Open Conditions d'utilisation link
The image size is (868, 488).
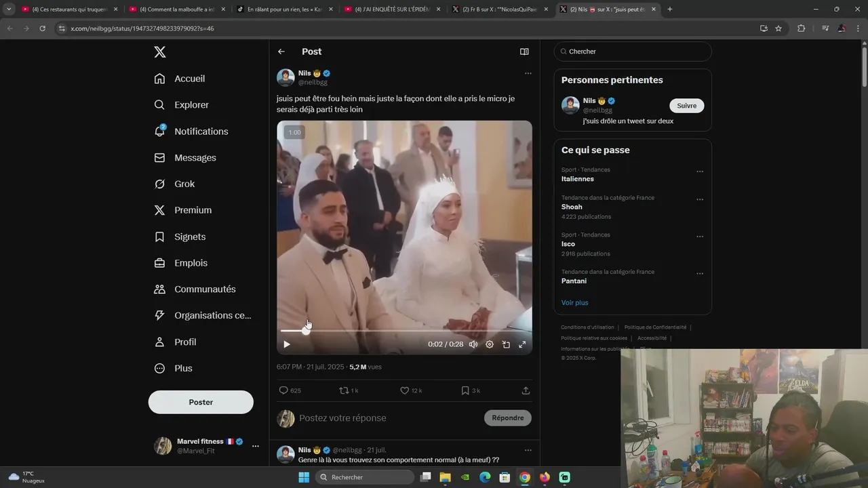click(587, 327)
